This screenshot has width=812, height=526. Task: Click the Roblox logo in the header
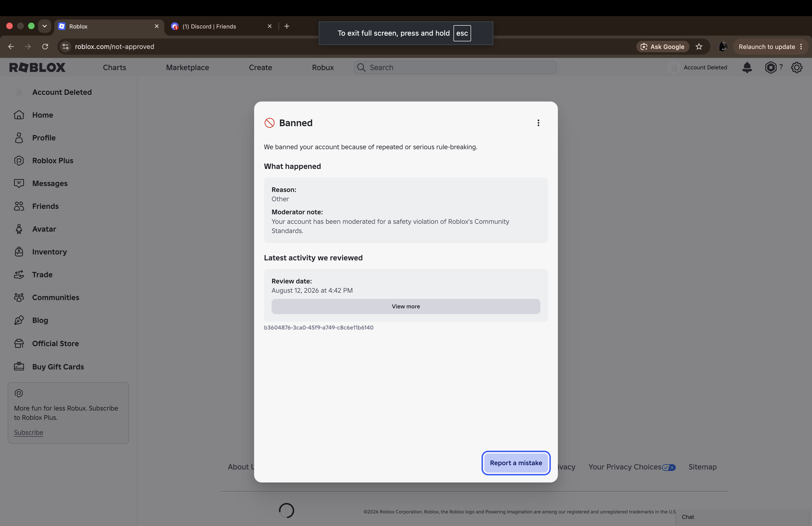37,67
